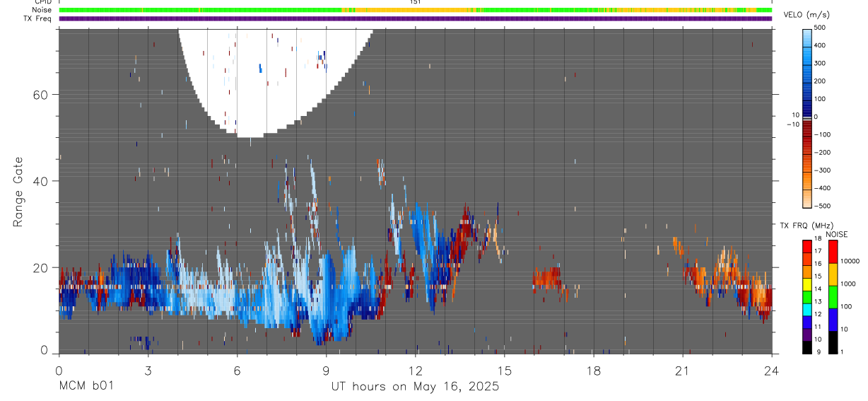The width and height of the screenshot is (868, 401).
Task: Click the 100 label on NOISE legend
Action: click(846, 306)
